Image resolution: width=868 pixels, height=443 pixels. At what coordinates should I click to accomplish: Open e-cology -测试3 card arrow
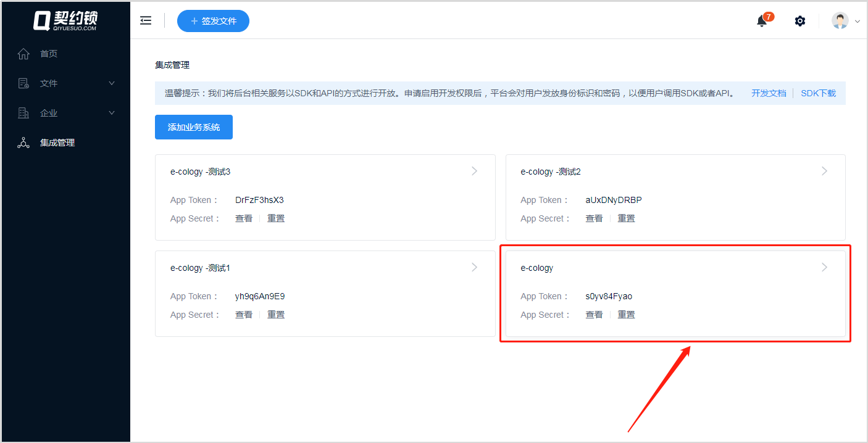tap(474, 171)
